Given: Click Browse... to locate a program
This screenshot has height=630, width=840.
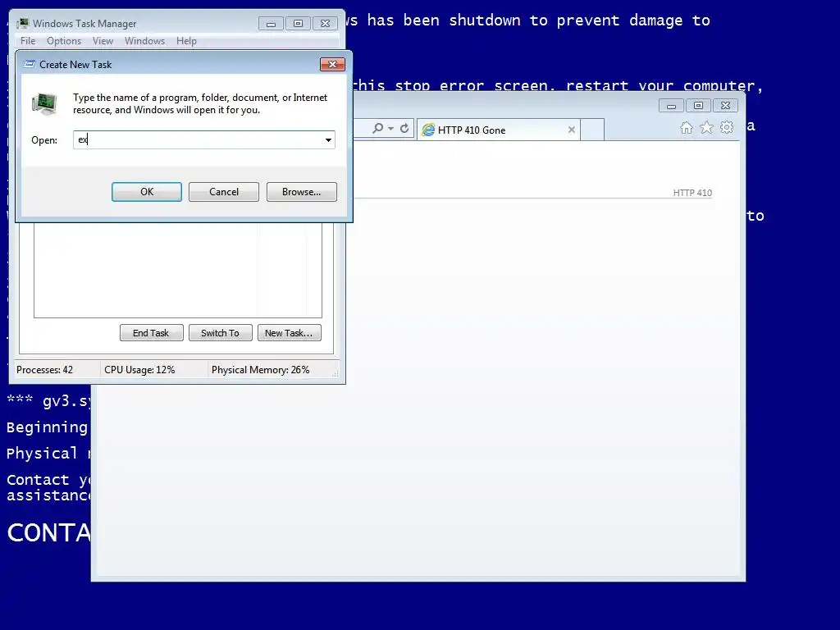Looking at the screenshot, I should click(x=302, y=192).
